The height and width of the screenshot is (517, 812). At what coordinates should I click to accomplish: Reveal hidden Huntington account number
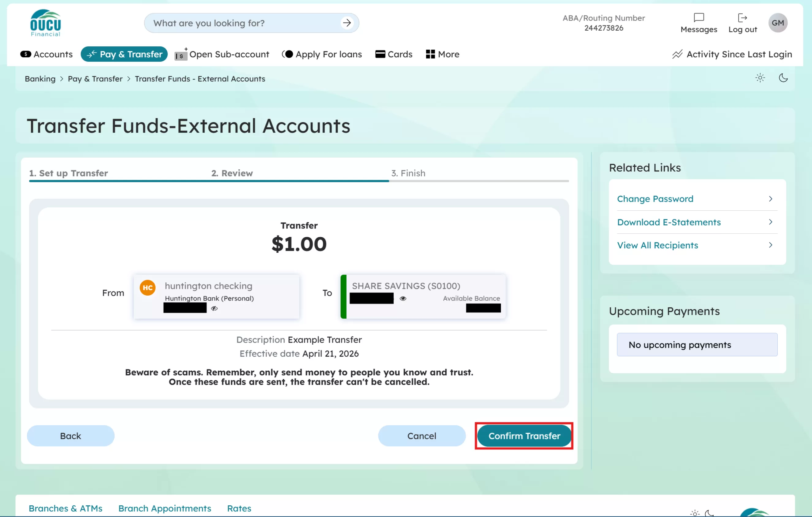tap(214, 308)
